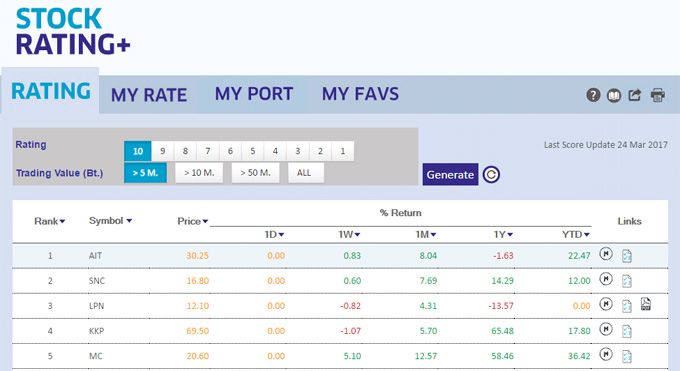Print the page using the printer icon
This screenshot has height=371, width=680.
point(657,95)
